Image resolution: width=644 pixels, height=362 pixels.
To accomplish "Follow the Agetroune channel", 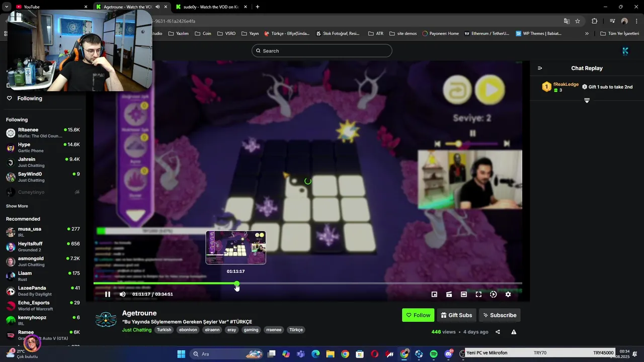I will coord(418,315).
